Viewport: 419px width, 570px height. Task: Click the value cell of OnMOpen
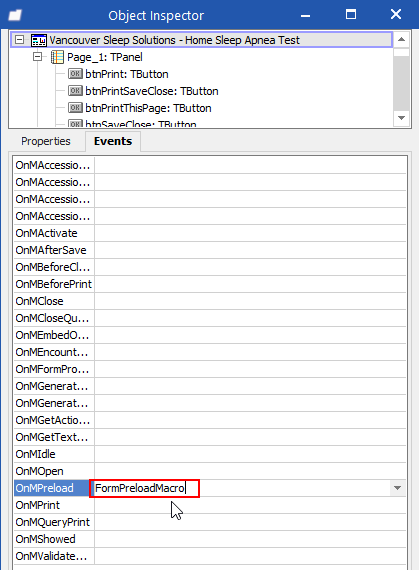pyautogui.click(x=250, y=471)
